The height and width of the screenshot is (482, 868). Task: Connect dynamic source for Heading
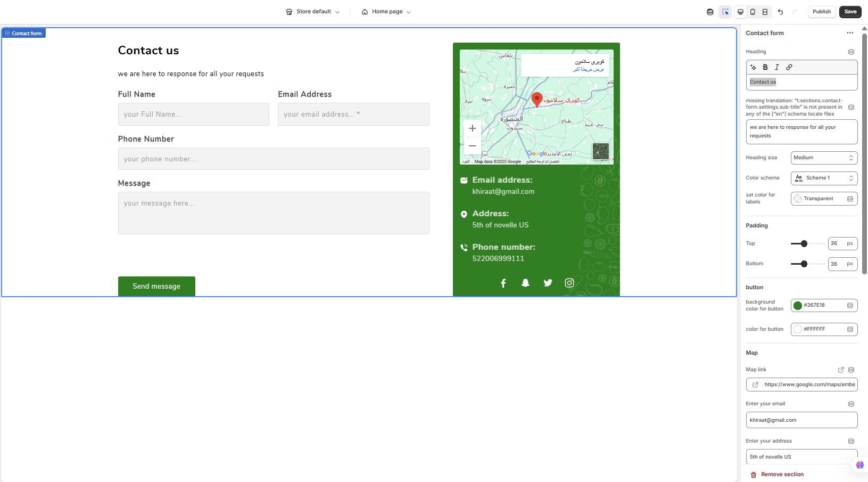tap(851, 52)
